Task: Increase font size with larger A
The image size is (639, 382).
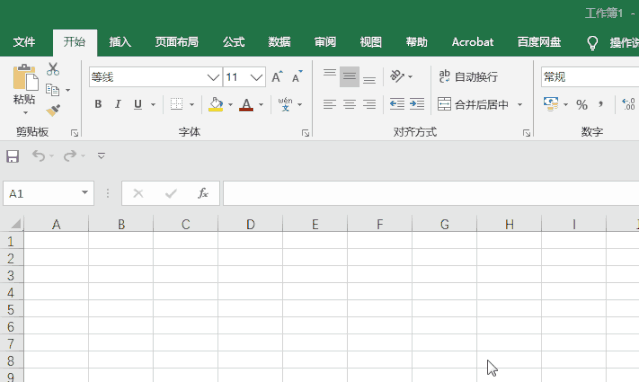Action: pyautogui.click(x=277, y=77)
